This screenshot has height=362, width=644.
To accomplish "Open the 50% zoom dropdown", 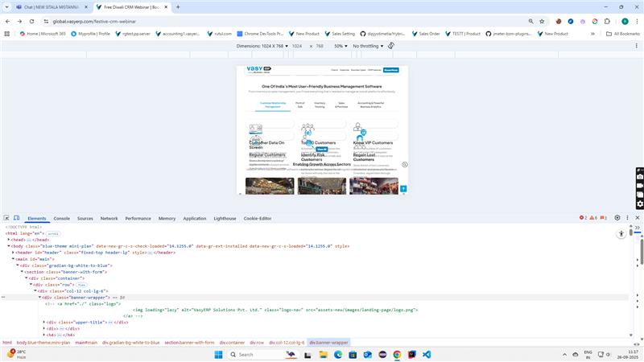I will point(341,46).
